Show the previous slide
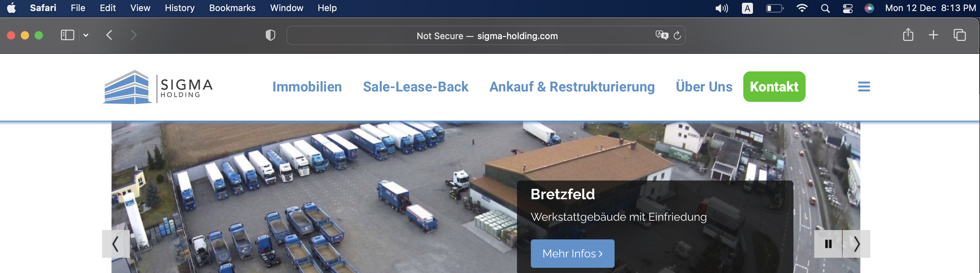This screenshot has height=273, width=980. pos(116,244)
